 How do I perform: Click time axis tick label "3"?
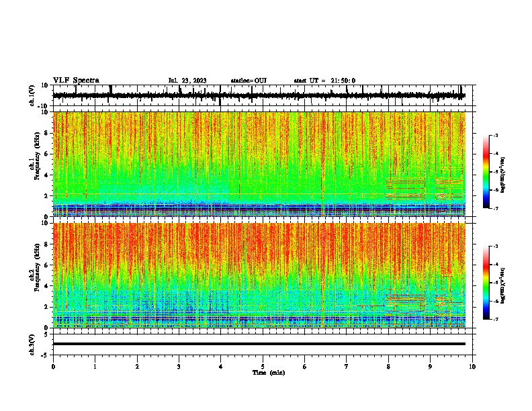[x=179, y=367]
